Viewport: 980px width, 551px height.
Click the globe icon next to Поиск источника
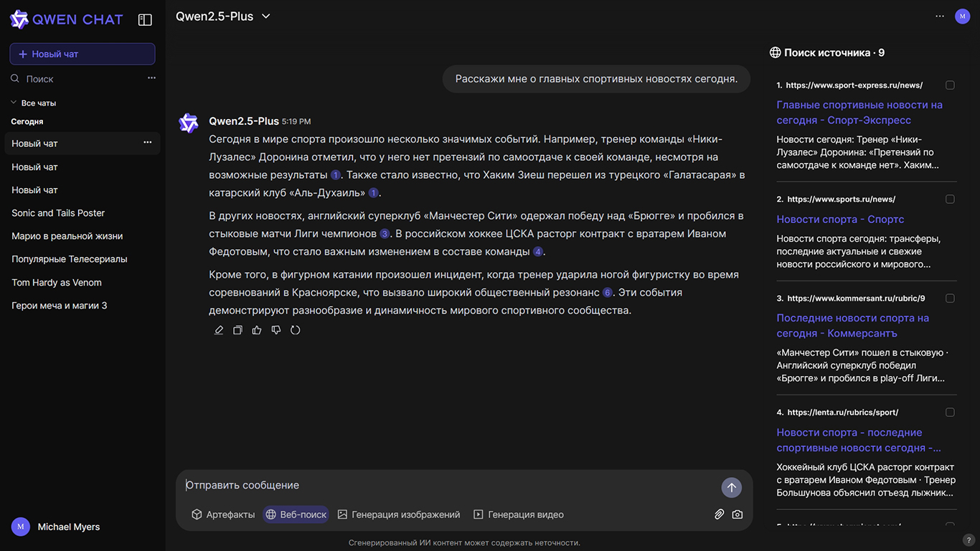pos(775,52)
